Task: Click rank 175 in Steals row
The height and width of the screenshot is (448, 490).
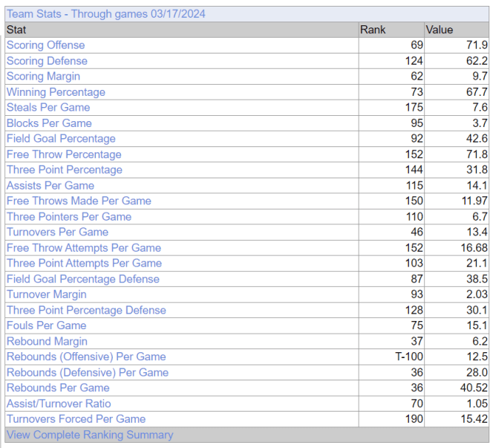Action: click(x=414, y=107)
